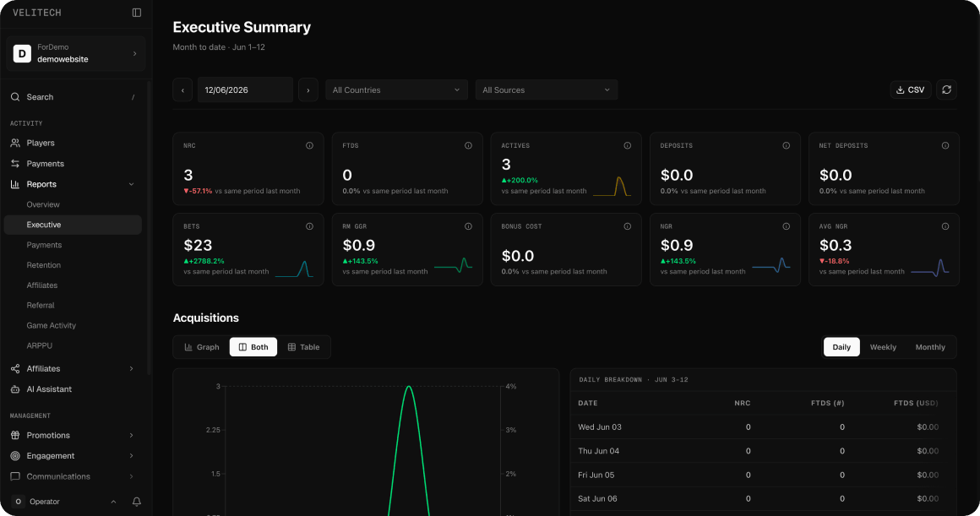Image resolution: width=980 pixels, height=516 pixels.
Task: Click the Players people icon
Action: coord(15,143)
